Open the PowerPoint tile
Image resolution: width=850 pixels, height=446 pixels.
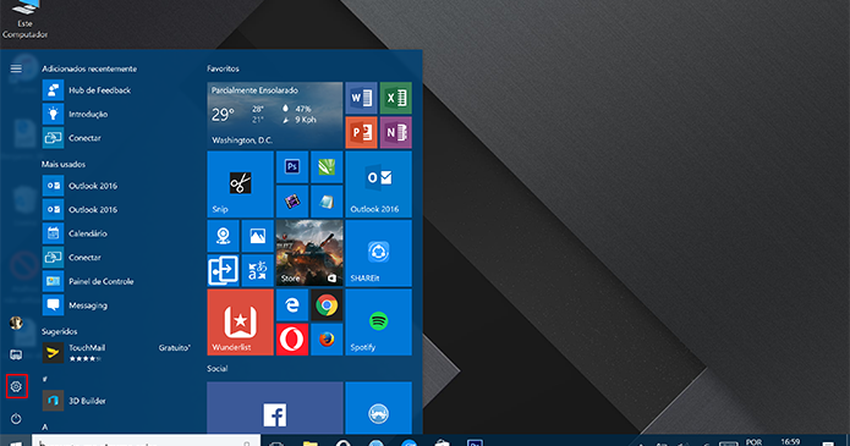click(361, 132)
